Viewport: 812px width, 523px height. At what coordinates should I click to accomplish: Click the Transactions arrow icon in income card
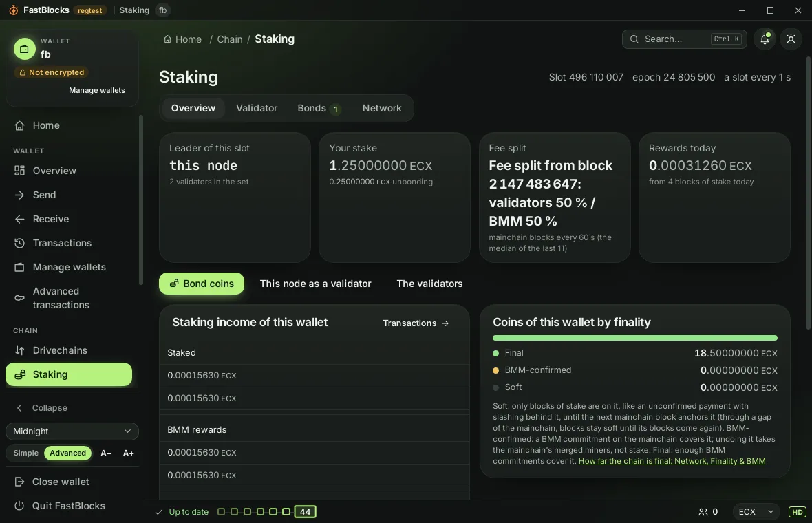pos(445,323)
